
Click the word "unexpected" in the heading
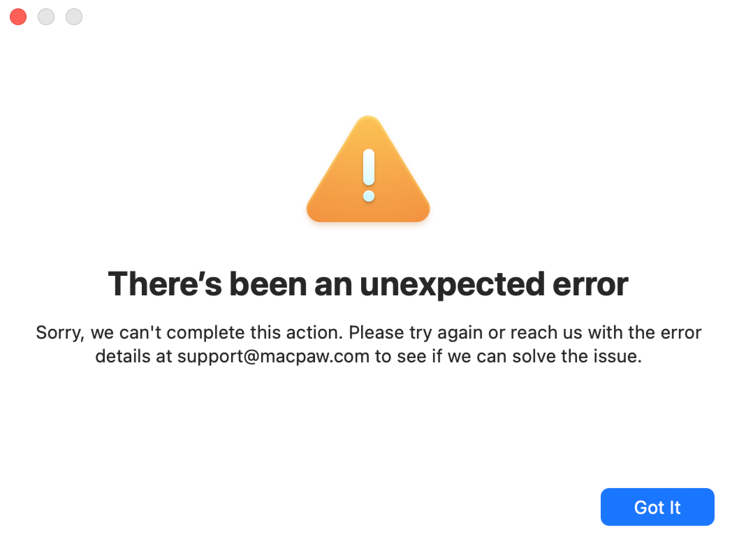coord(452,285)
